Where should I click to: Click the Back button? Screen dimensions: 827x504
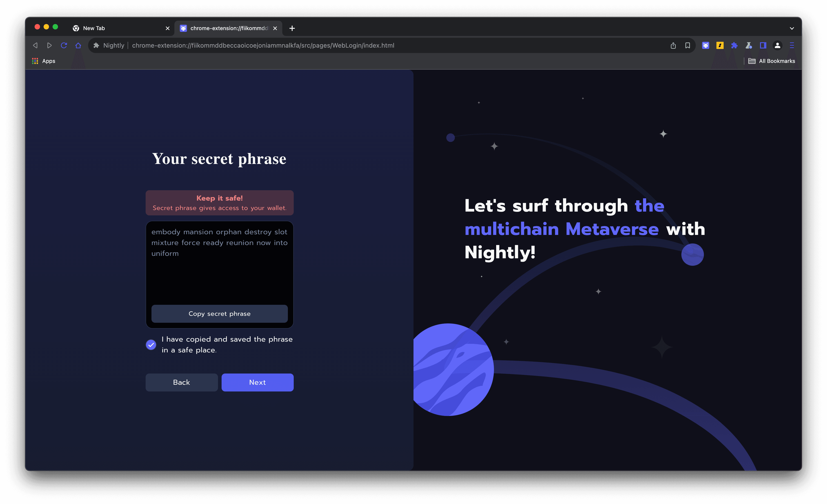coord(182,382)
